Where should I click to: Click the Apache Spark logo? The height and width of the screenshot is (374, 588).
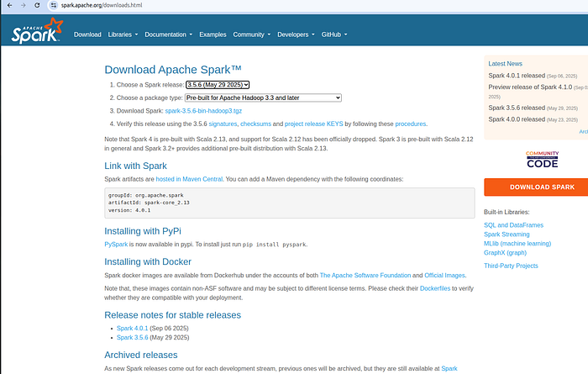(37, 30)
